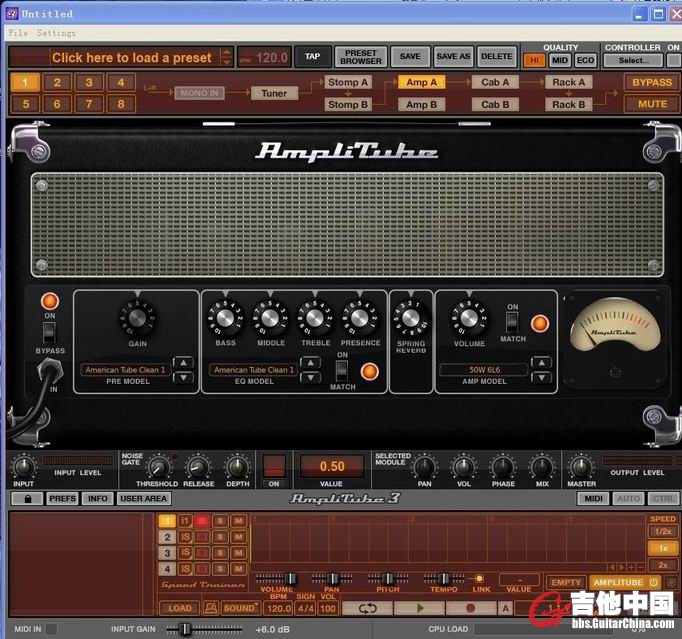The width and height of the screenshot is (682, 639).
Task: Click the MASTER output knob
Action: [x=581, y=467]
